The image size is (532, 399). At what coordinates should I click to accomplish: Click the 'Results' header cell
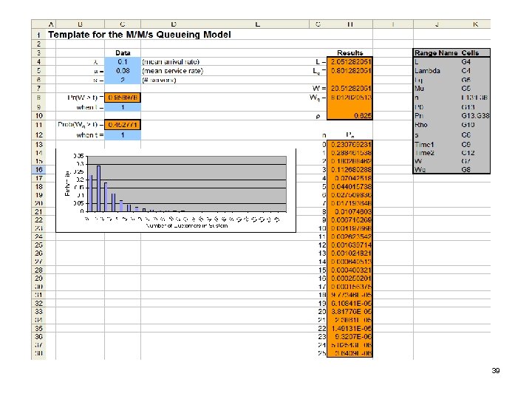[x=349, y=53]
